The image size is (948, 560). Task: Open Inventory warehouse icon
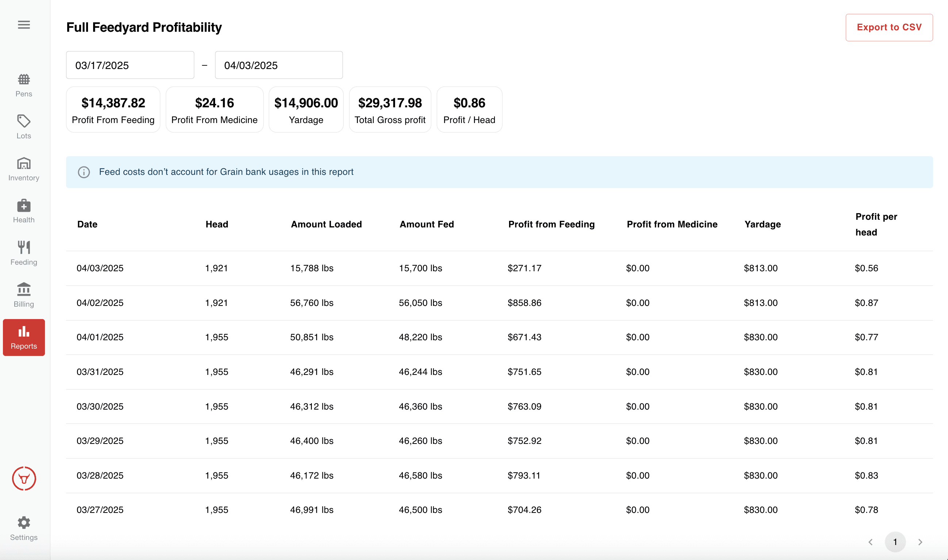pos(24,164)
